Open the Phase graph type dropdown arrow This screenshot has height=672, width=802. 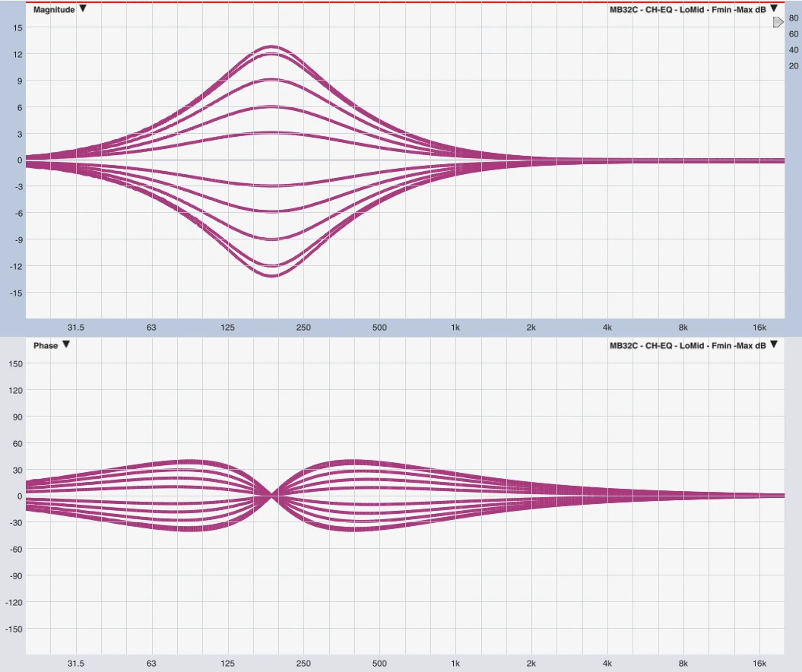click(x=66, y=345)
